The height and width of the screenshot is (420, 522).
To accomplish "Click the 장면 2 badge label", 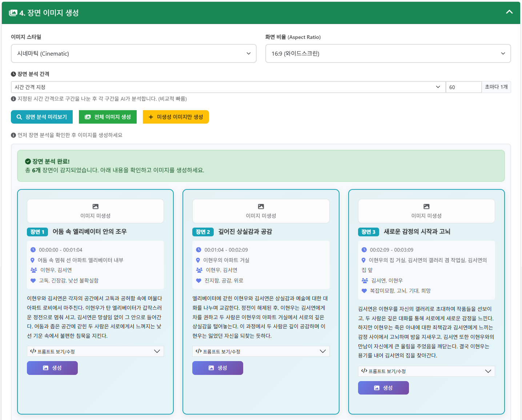I will (203, 232).
